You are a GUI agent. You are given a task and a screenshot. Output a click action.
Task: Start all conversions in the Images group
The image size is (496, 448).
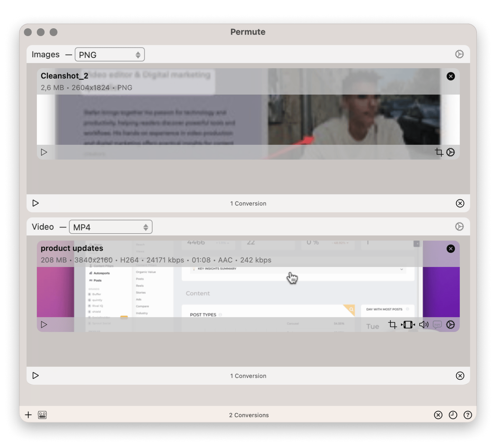click(x=36, y=203)
